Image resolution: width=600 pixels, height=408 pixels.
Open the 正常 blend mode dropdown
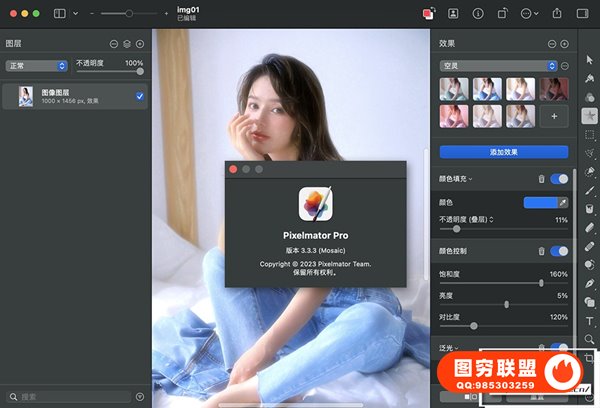(36, 65)
